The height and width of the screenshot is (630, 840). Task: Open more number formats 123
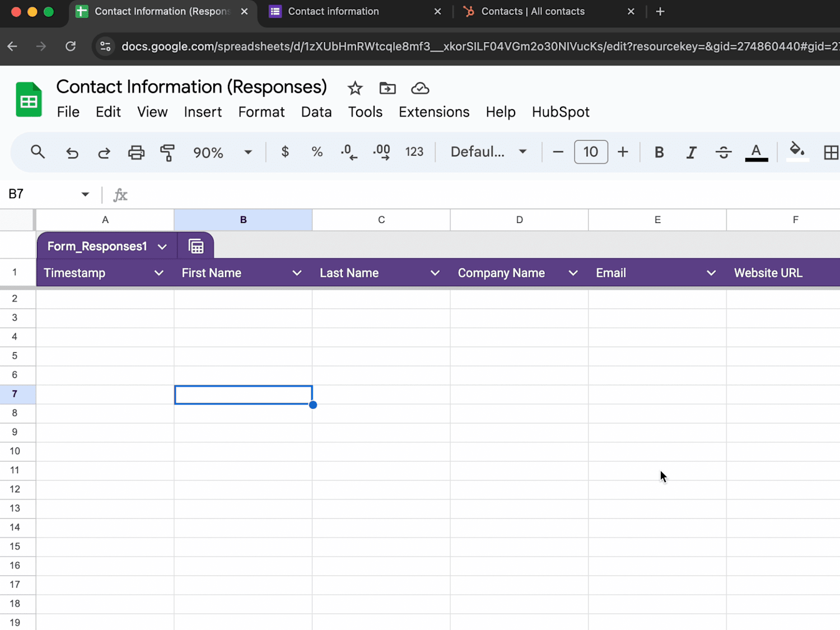pyautogui.click(x=414, y=152)
